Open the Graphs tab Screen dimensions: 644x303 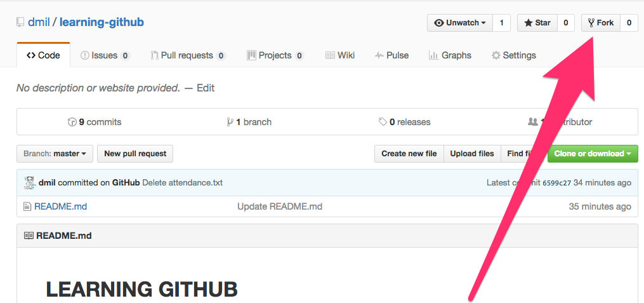point(450,55)
